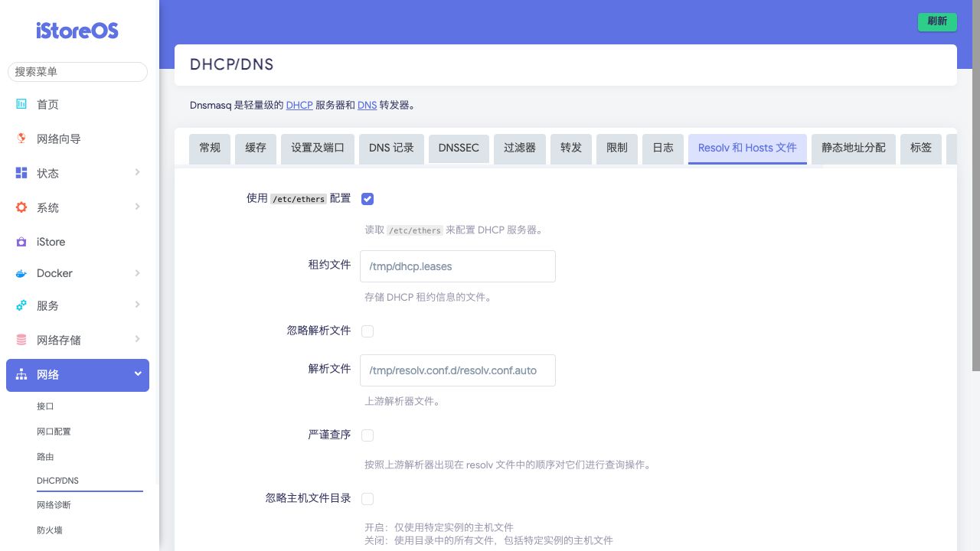Screen dimensions: 980x551
Task: Collapse the 网络 menu chevron
Action: click(138, 374)
